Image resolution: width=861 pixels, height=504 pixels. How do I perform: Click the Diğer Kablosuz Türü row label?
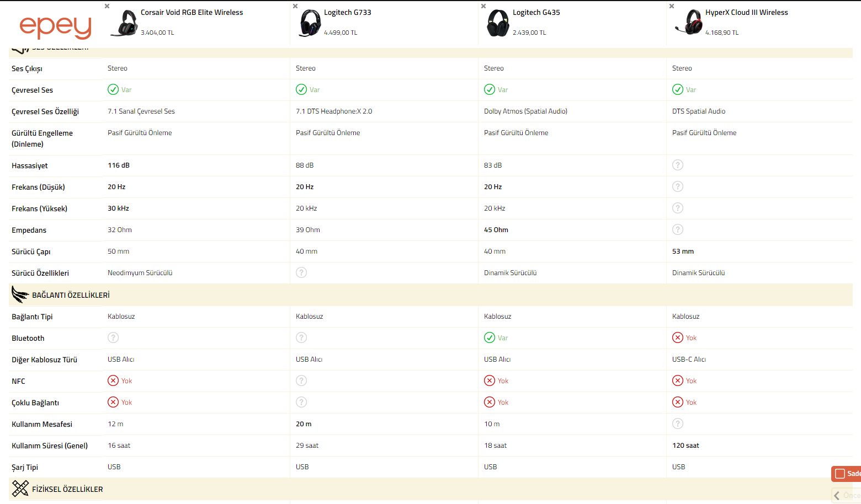(x=44, y=360)
